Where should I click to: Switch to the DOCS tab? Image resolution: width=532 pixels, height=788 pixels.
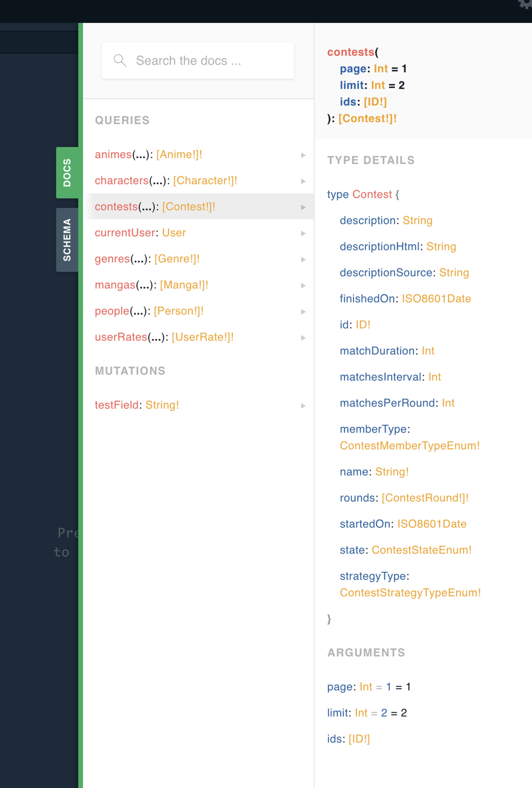click(x=67, y=173)
